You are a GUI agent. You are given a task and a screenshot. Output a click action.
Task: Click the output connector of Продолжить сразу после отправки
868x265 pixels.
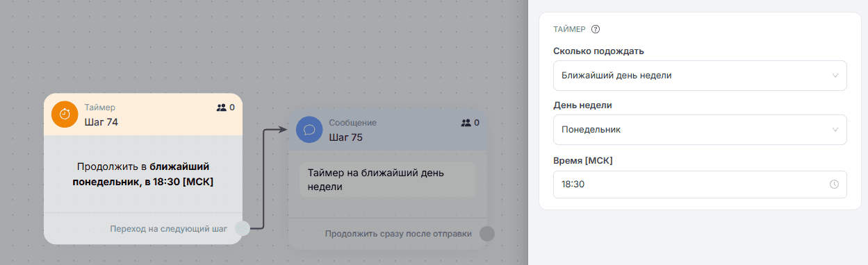tap(487, 234)
